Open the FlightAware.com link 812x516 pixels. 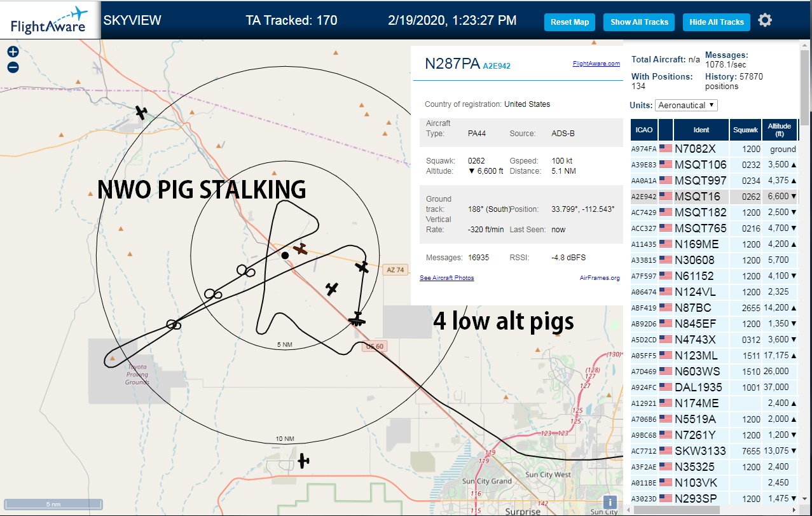point(596,64)
